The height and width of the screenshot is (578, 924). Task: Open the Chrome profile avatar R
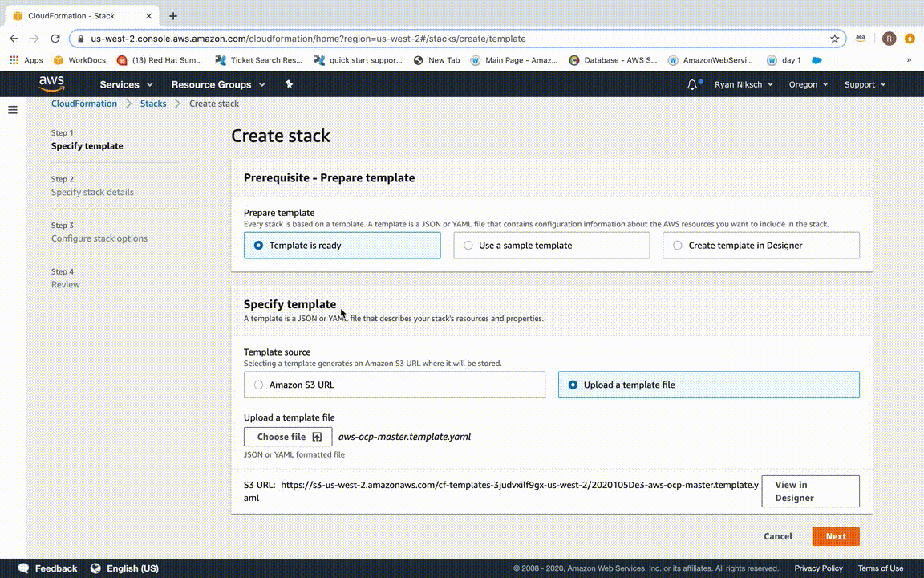point(890,39)
